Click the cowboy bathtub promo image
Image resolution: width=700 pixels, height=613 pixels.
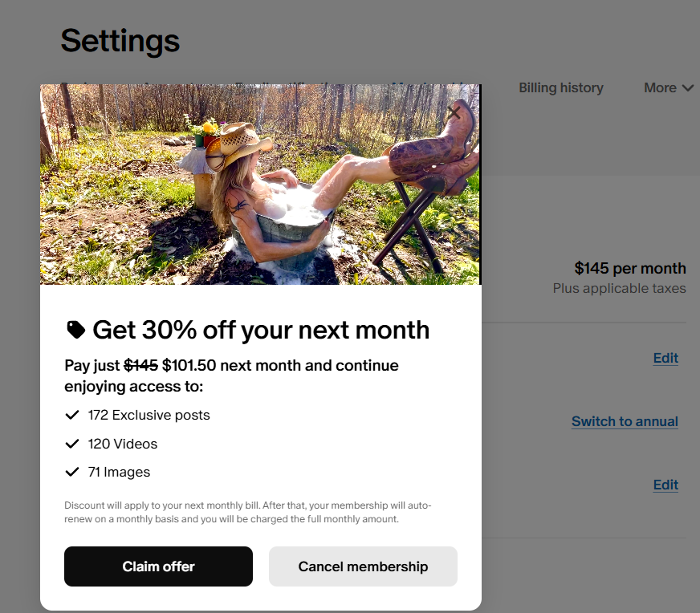coord(260,185)
